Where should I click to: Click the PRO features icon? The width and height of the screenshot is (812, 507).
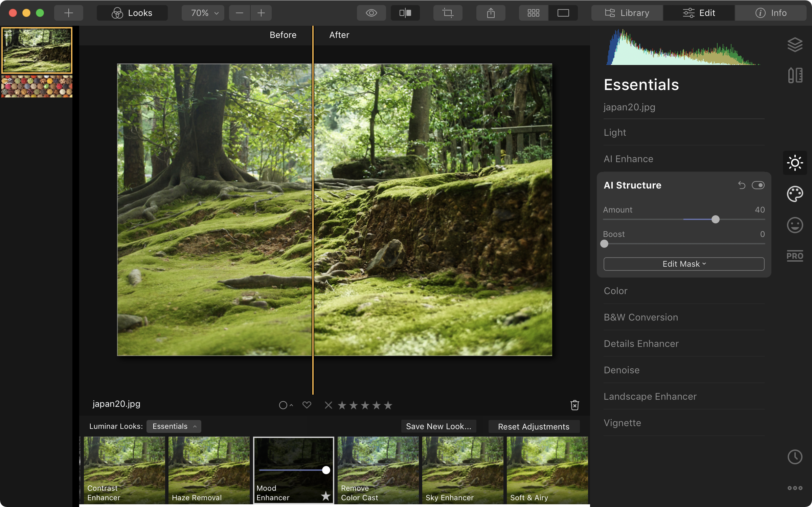(x=795, y=256)
